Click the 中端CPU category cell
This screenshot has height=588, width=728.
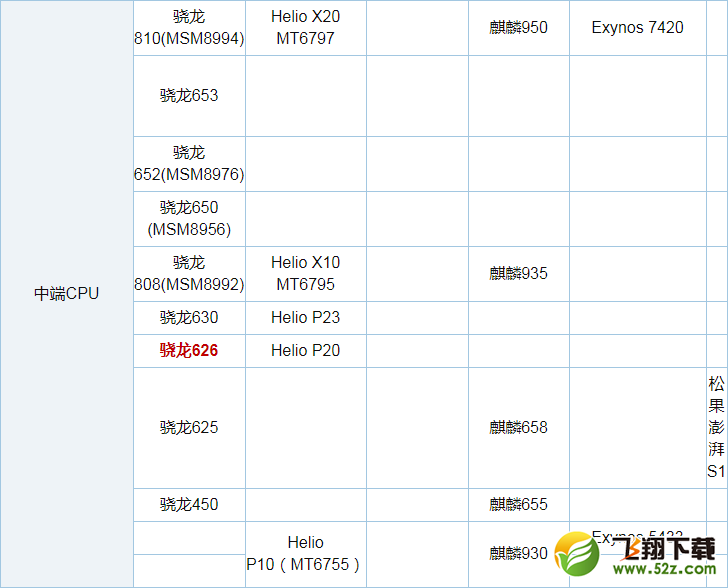click(x=66, y=294)
